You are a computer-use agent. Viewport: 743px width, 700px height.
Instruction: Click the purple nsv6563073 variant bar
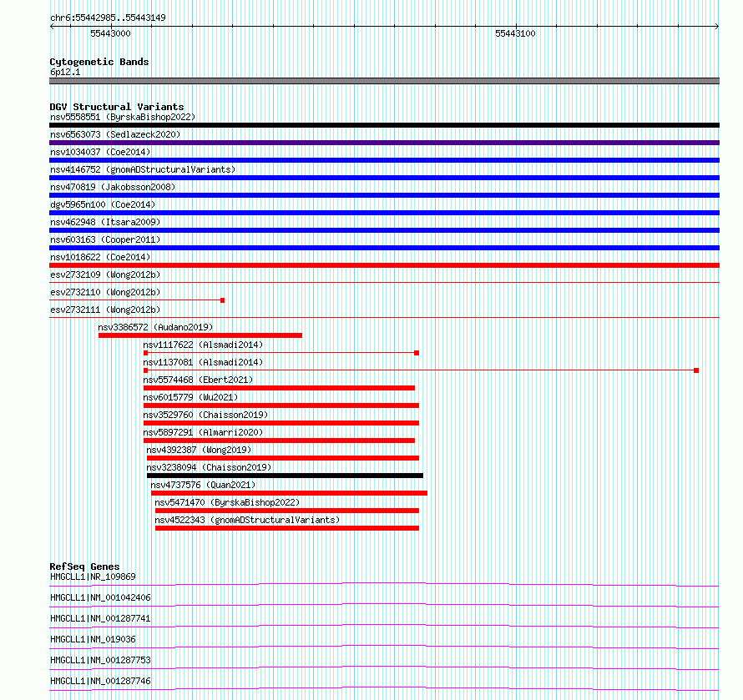coord(384,143)
